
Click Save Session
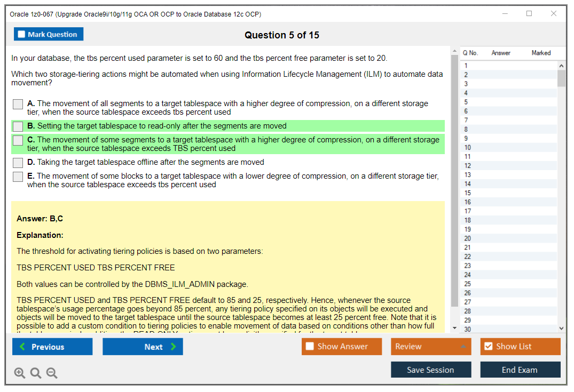pos(431,370)
